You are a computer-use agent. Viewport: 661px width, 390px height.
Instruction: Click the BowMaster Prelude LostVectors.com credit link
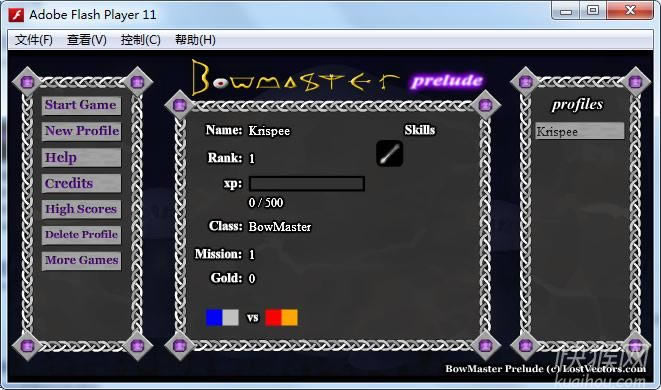tap(545, 368)
